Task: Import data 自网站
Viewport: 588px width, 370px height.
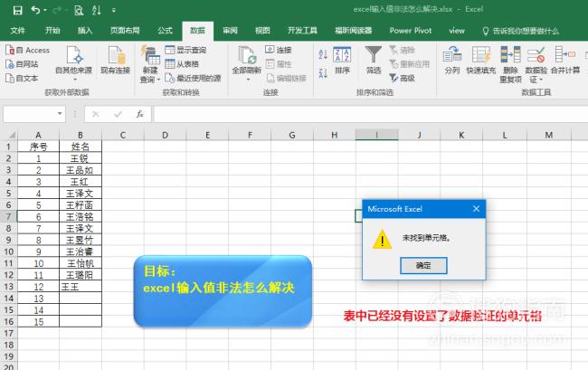Action: point(22,64)
